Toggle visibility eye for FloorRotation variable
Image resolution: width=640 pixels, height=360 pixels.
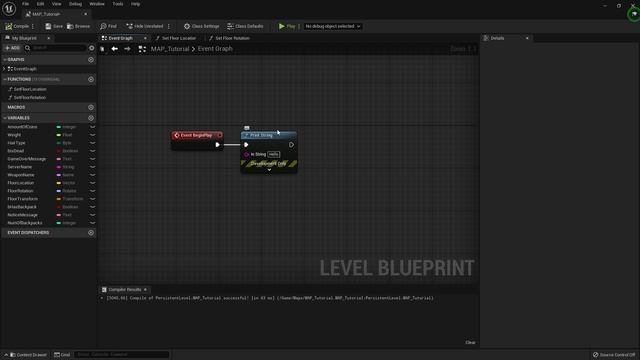coord(92,191)
